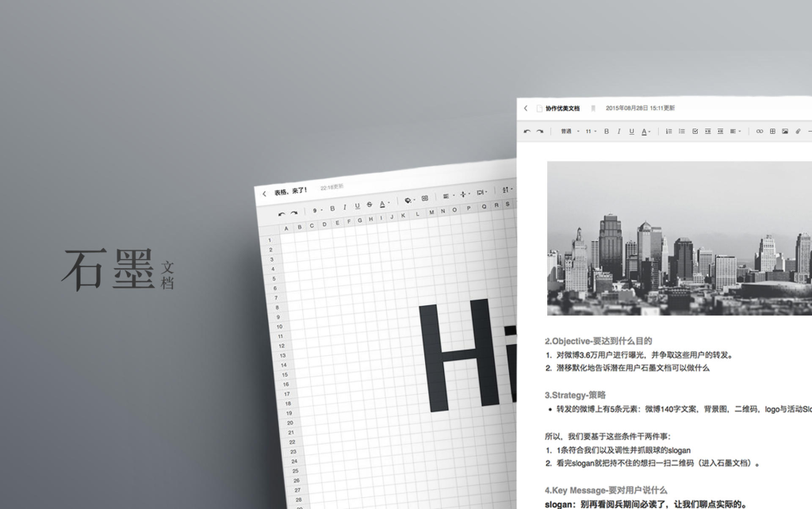This screenshot has width=812, height=509.
Task: Insert a checkbox task list in document
Action: pyautogui.click(x=695, y=131)
